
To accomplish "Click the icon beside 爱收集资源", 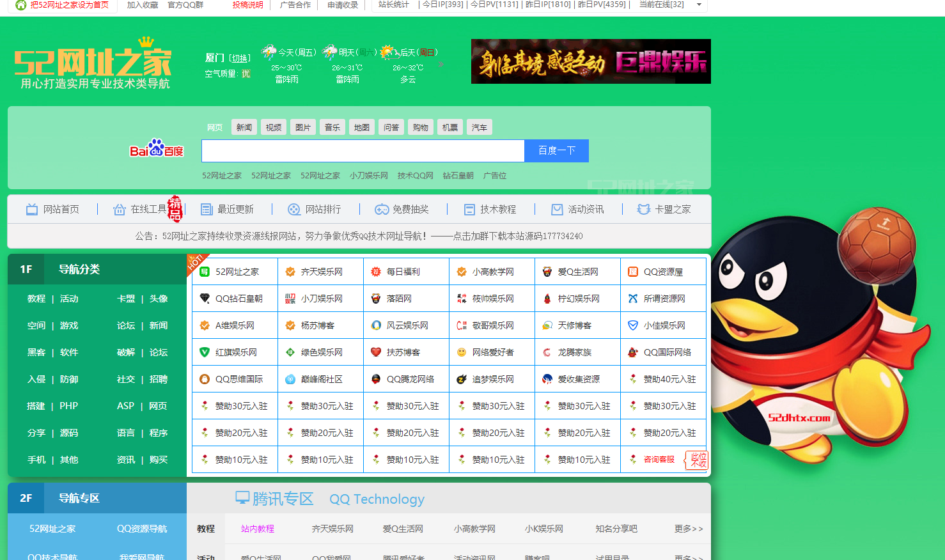I will click(x=547, y=379).
